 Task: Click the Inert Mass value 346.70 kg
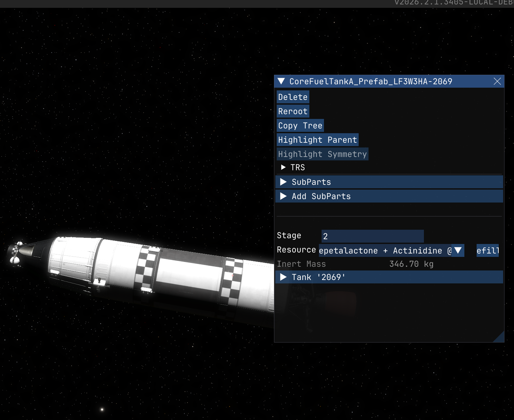[411, 264]
